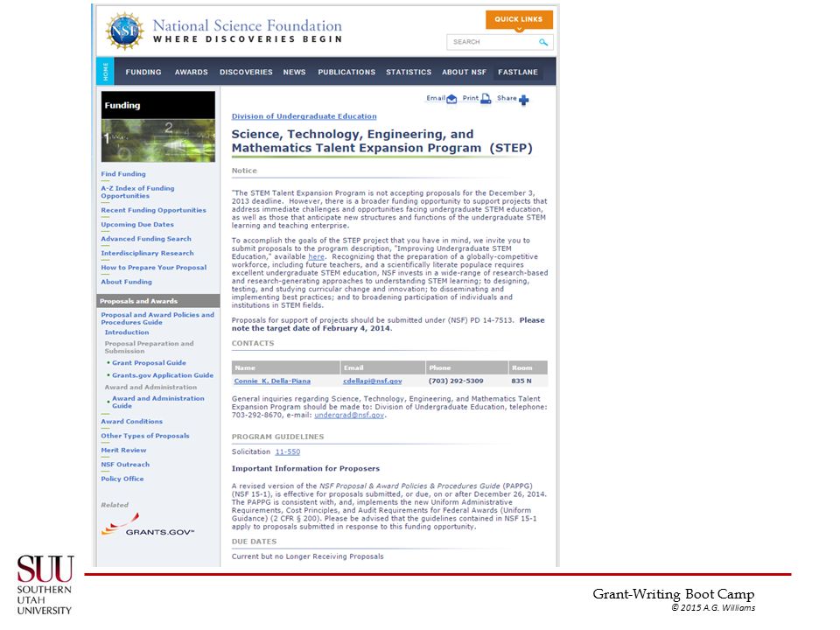Open A-Z Index of Funding Opportunities
840x630 pixels.
pos(137,192)
